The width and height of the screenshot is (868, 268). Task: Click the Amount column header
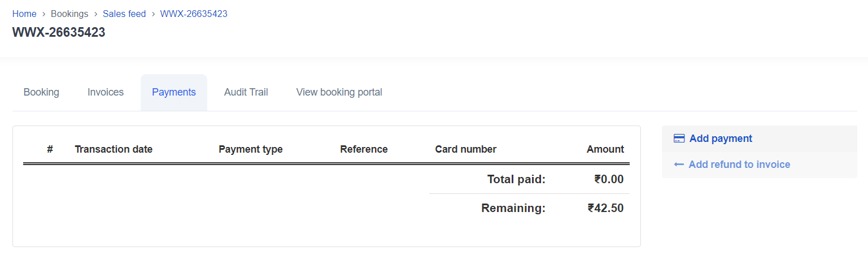(605, 149)
